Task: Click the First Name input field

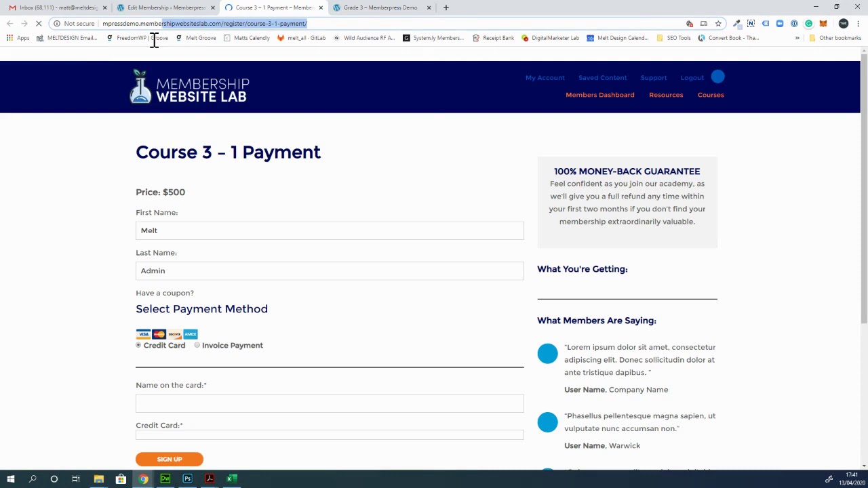Action: click(x=330, y=230)
